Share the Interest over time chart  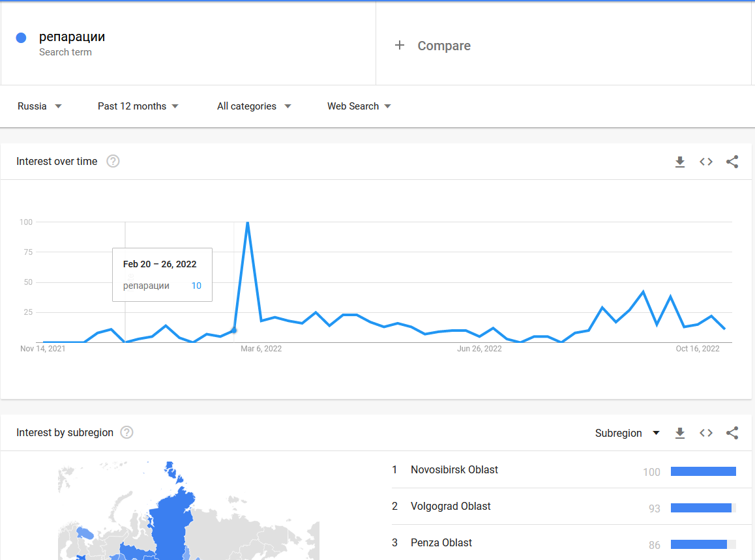732,162
